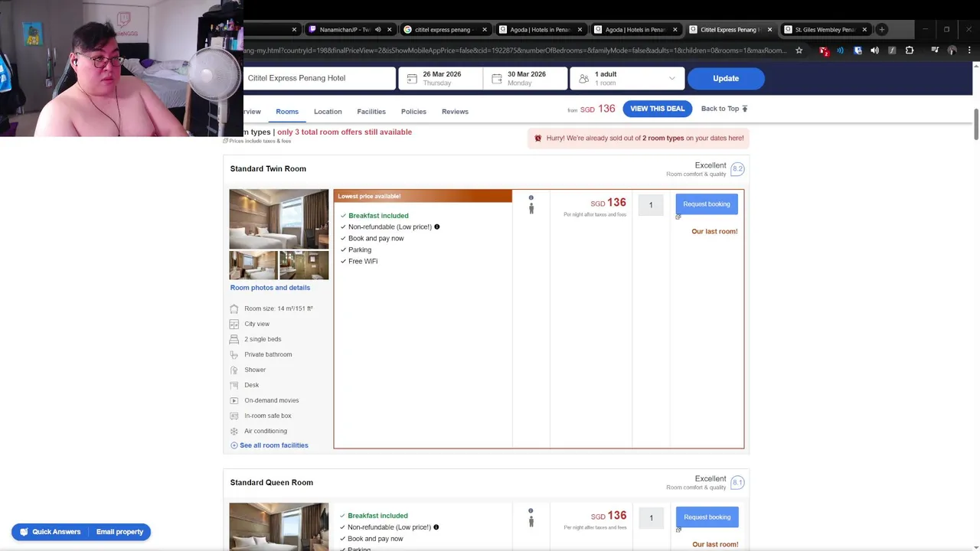980x551 pixels.
Task: Open the Room photos and details link
Action: (x=270, y=288)
